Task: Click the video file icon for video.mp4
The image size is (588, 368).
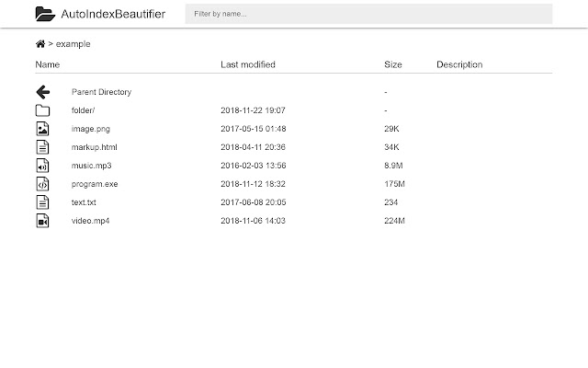Action: [42, 221]
